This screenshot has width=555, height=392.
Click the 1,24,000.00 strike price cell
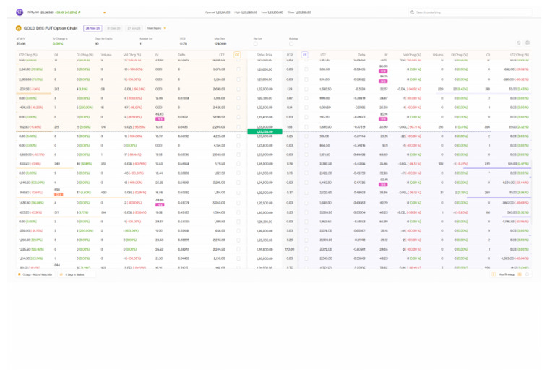pyautogui.click(x=264, y=164)
